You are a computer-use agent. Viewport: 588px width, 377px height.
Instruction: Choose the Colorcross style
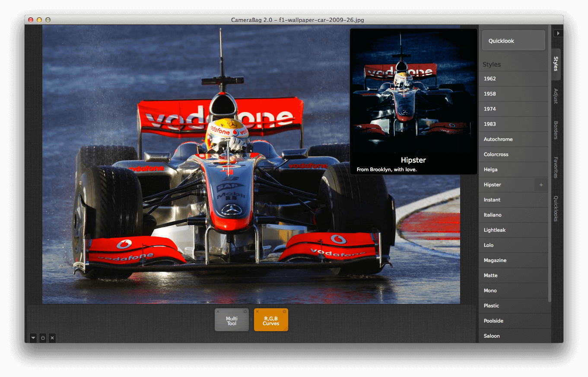[513, 154]
